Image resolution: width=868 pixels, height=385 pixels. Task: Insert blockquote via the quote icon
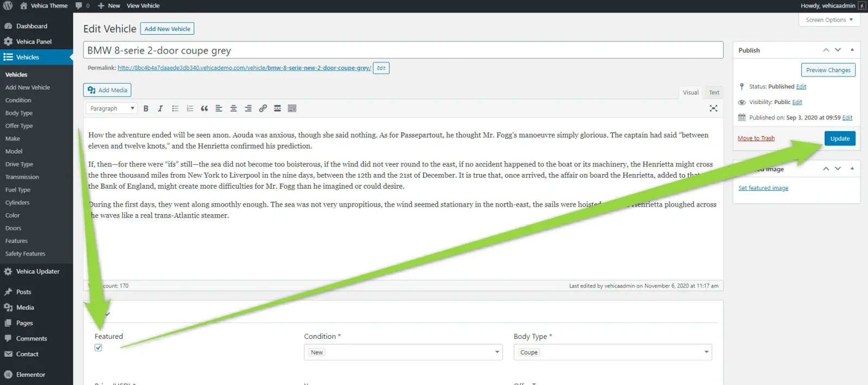[205, 108]
